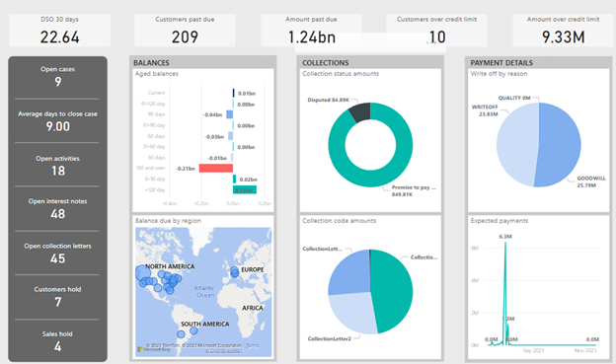Screen dimensions: 616x364
Task: Click the COLLECTIONS section header
Action: click(326, 63)
